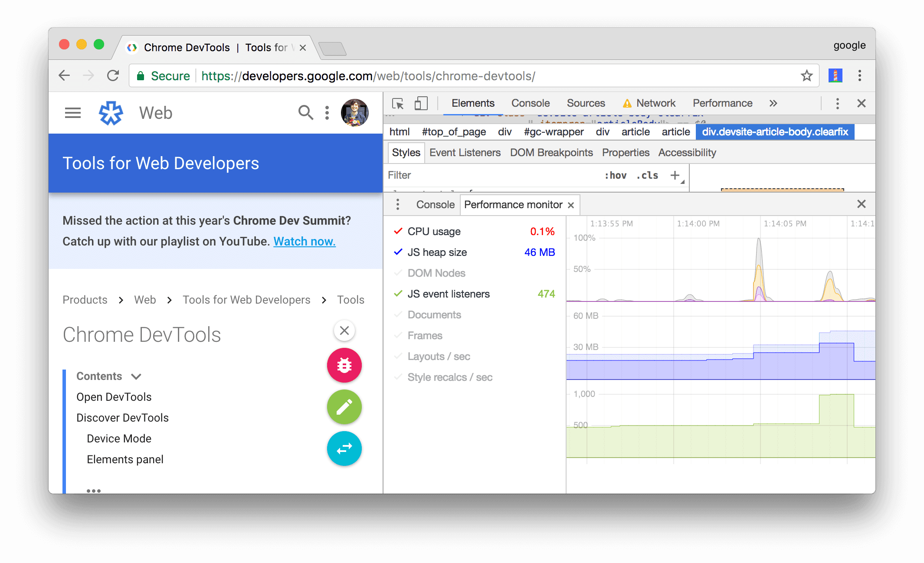
Task: Toggle JS event listeners metric checkbox
Action: point(397,294)
